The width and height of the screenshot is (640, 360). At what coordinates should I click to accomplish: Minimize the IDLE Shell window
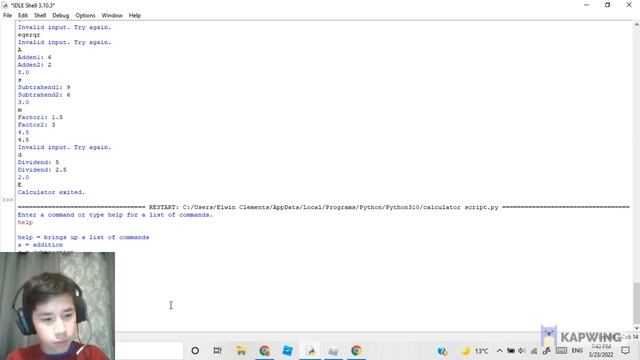click(x=586, y=5)
